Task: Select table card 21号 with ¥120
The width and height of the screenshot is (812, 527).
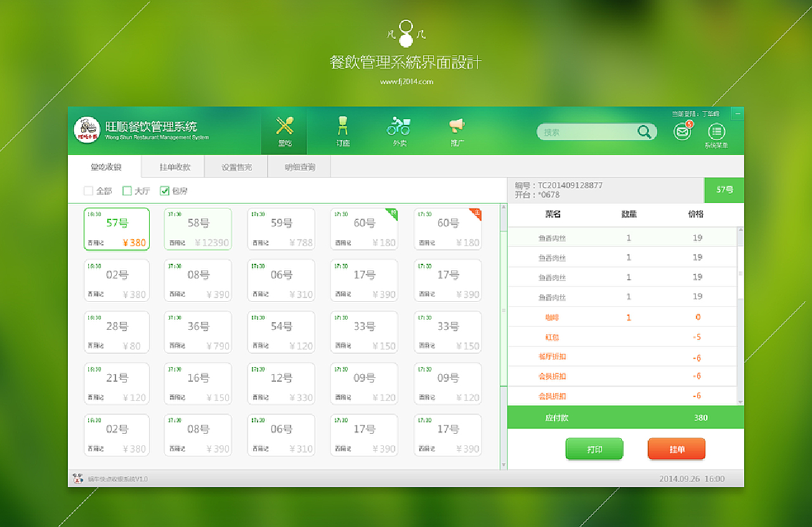Action: [117, 384]
